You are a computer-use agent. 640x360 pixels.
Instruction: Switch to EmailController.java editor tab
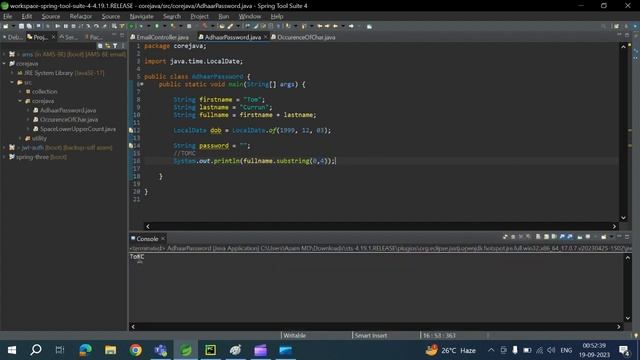160,37
